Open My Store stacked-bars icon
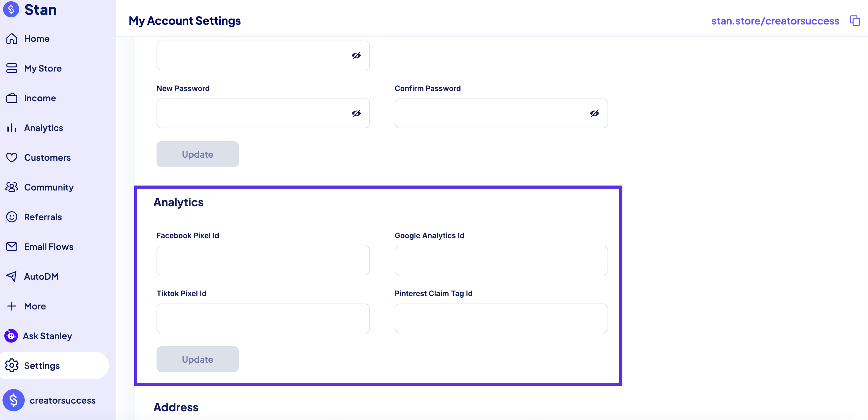Screen dimensions: 868x420 (x=12, y=68)
